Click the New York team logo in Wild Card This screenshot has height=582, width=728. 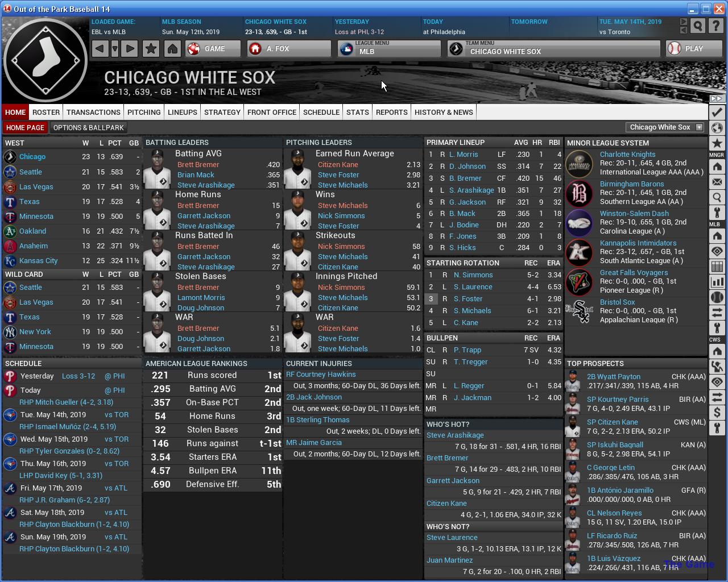click(x=10, y=332)
